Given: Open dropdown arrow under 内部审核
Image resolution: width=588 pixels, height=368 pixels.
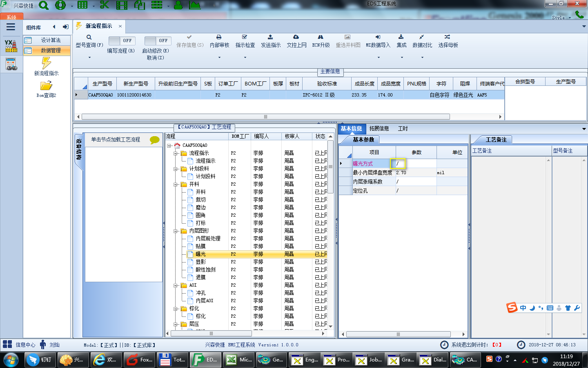Looking at the screenshot, I should click(219, 57).
